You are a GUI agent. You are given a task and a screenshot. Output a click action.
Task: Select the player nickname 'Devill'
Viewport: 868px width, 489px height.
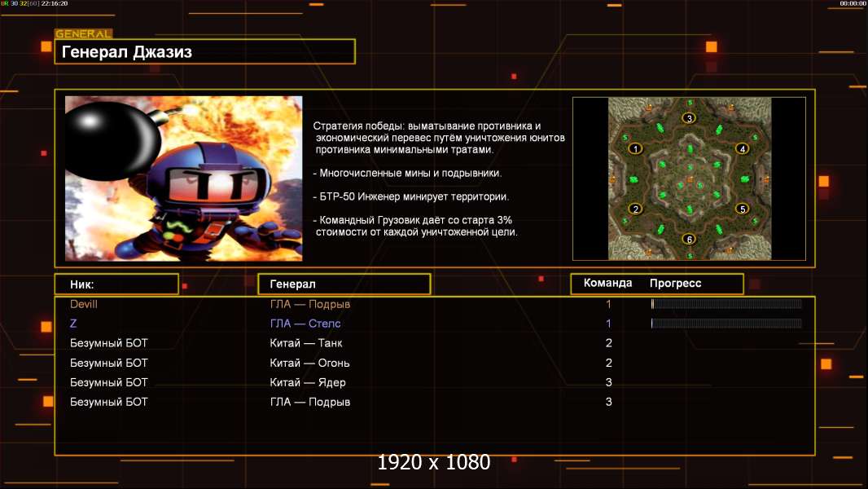click(x=84, y=304)
